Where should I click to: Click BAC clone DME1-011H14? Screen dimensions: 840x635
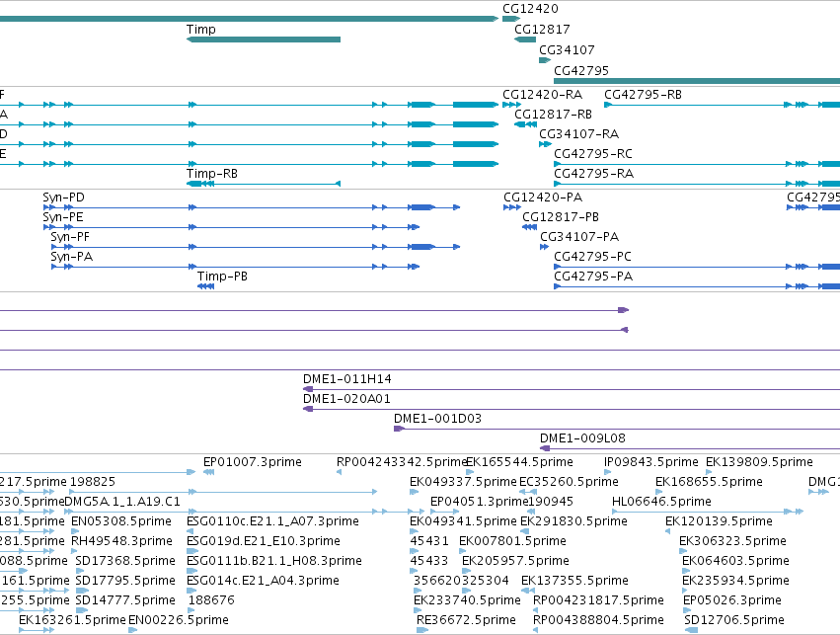click(572, 389)
